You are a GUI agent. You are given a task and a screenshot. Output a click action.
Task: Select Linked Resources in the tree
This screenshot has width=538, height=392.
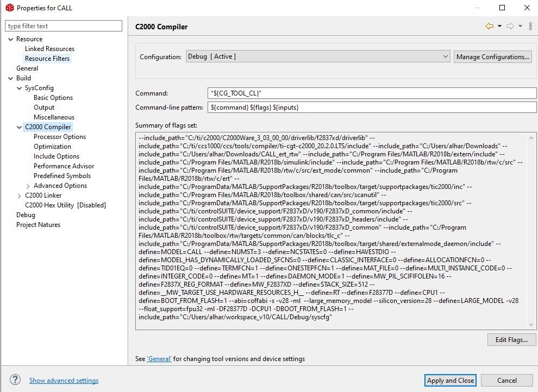click(x=49, y=49)
